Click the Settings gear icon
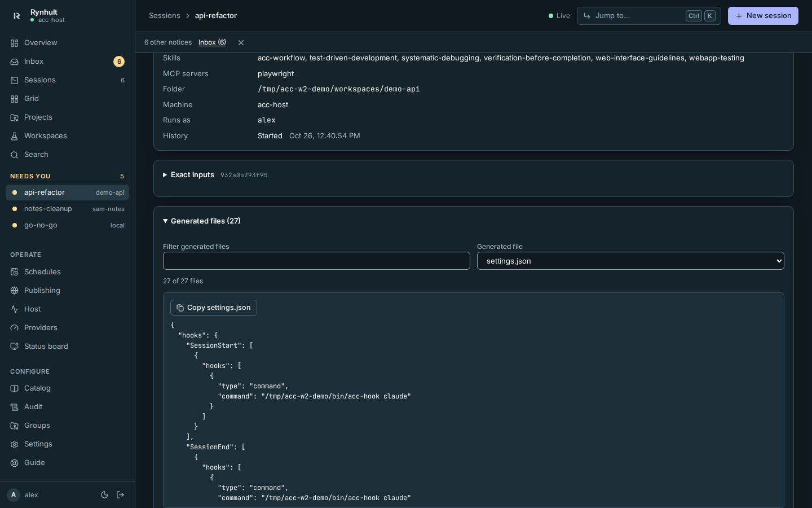 15,444
